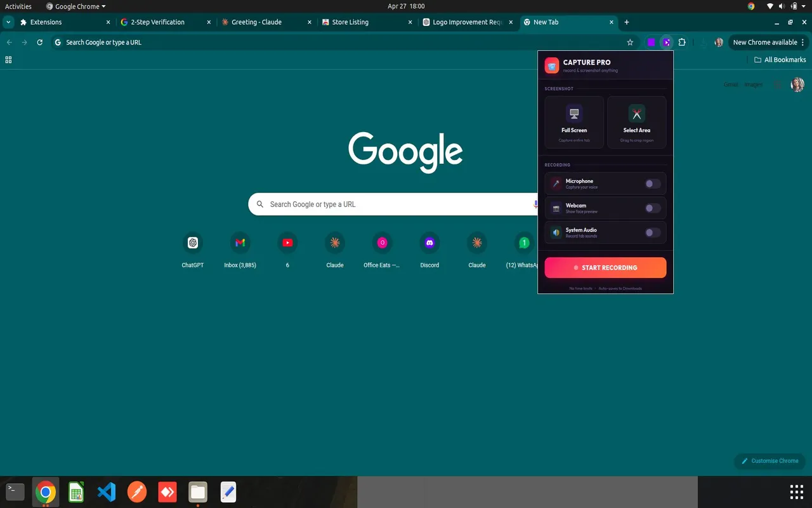Open the clock showing Apr 27 18:00
The width and height of the screenshot is (812, 508).
406,6
